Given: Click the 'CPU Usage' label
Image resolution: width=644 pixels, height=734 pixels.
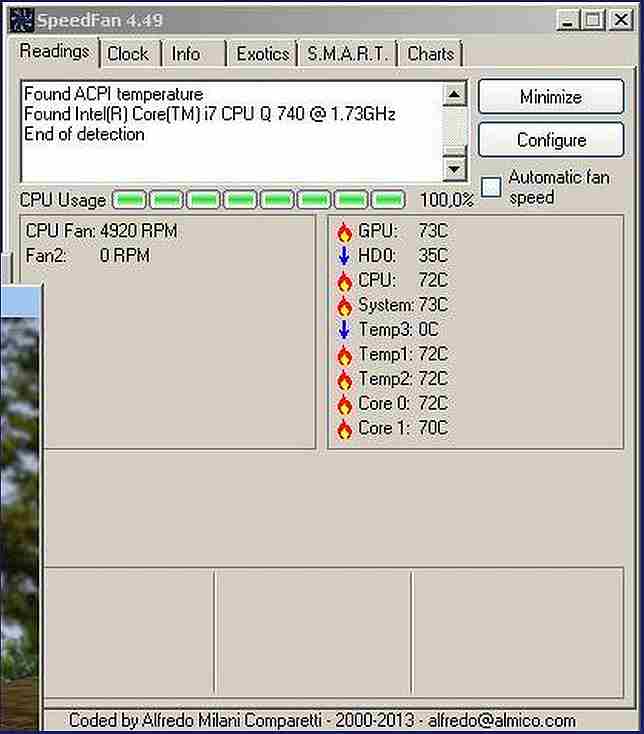Looking at the screenshot, I should [63, 200].
